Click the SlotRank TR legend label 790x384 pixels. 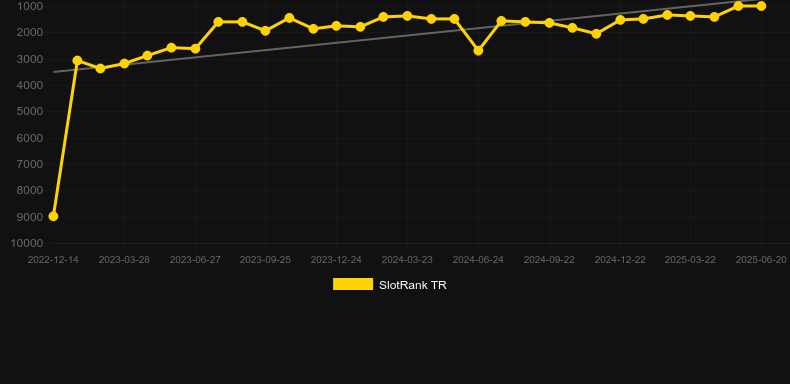(413, 285)
